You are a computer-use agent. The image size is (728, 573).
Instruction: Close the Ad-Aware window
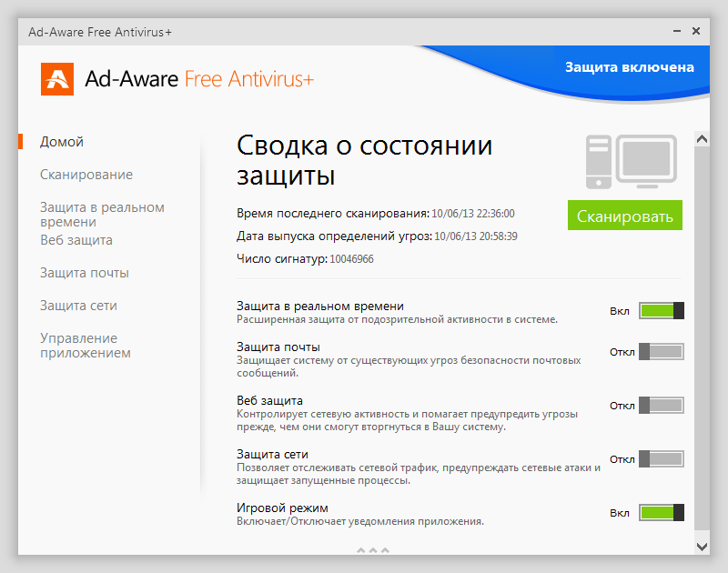pos(696,31)
